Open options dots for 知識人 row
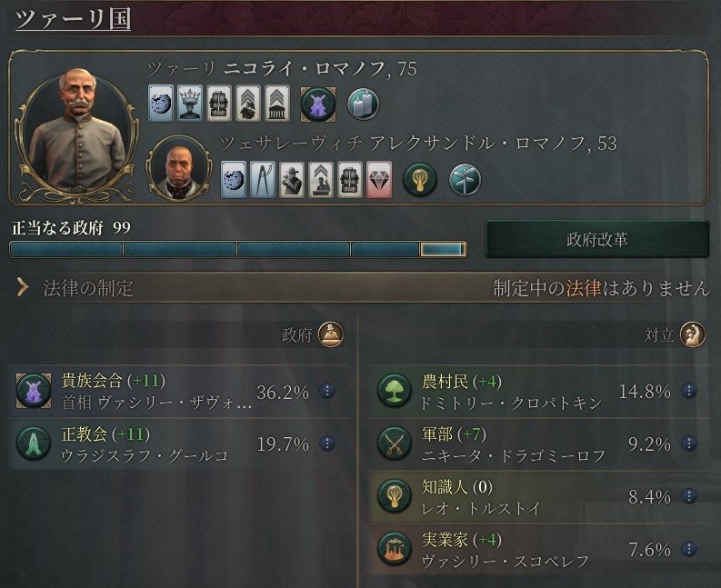 pos(689,496)
